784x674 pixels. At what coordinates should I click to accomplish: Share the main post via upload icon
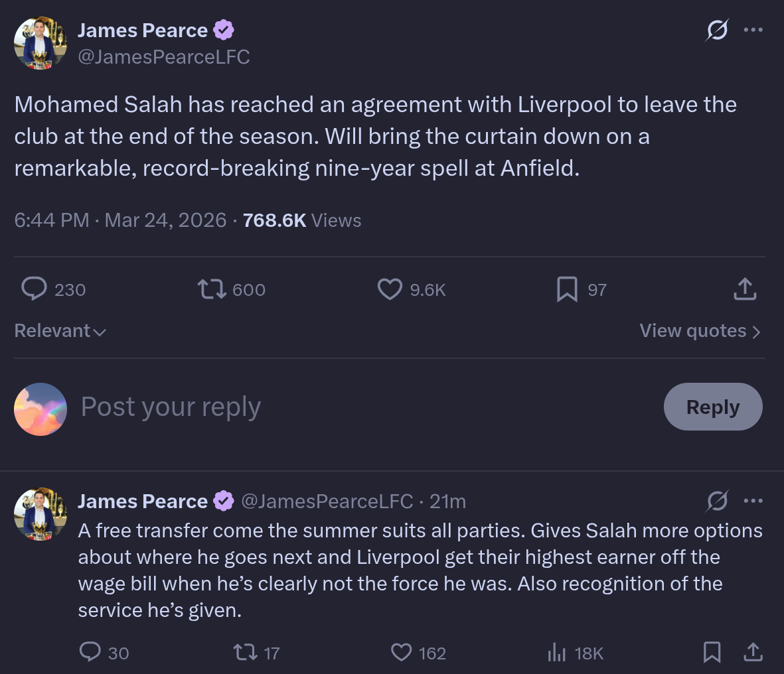coord(745,289)
